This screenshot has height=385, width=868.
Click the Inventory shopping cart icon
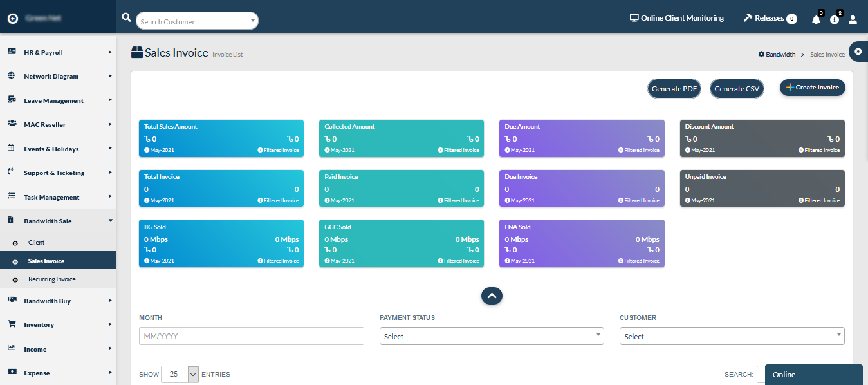(x=11, y=324)
